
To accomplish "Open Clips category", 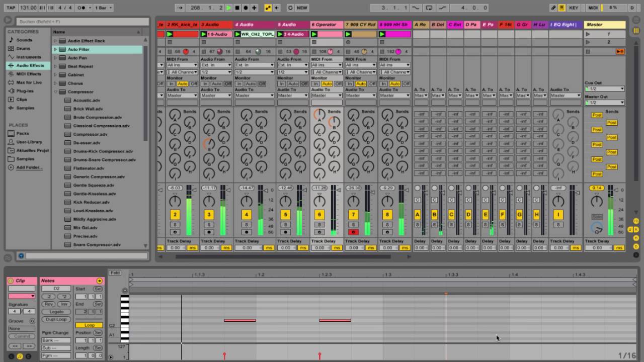I will tap(22, 100).
